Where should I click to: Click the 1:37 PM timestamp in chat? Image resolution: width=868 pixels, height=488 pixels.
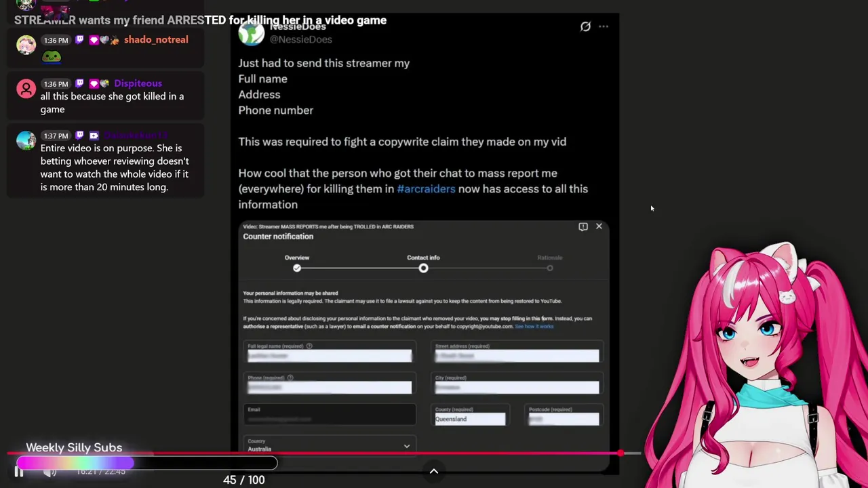coord(56,136)
